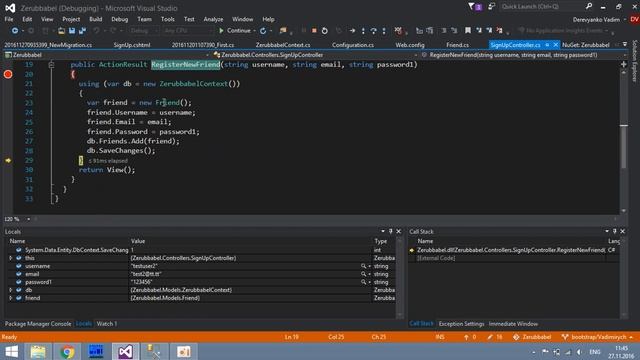Click the Save All icon
Image resolution: width=640 pixels, height=360 pixels.
[x=82, y=31]
